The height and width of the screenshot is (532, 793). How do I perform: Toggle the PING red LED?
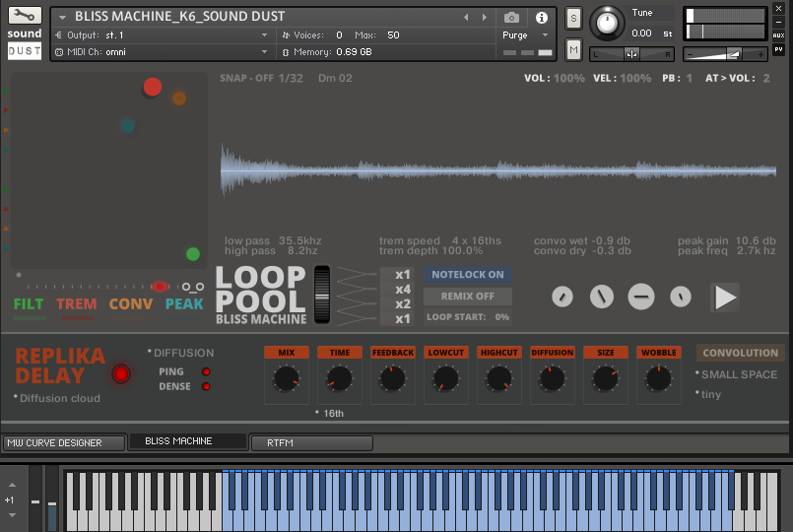click(206, 371)
